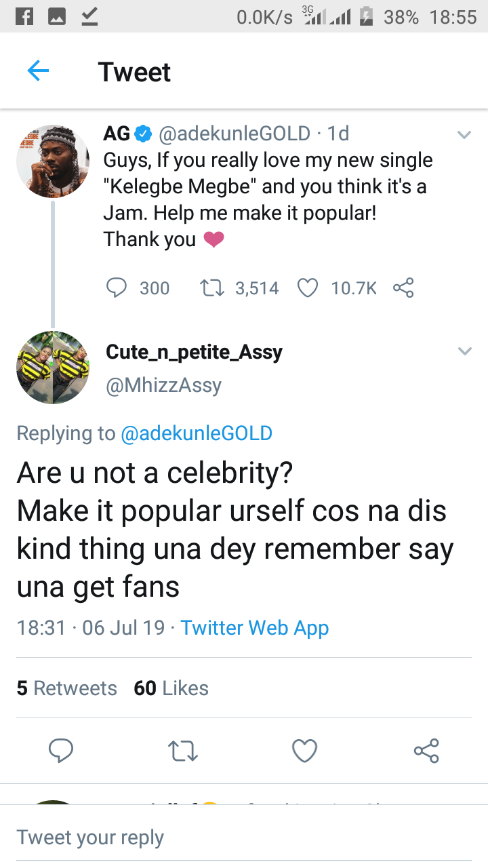View the 60 Likes list
The width and height of the screenshot is (488, 868).
pyautogui.click(x=171, y=688)
